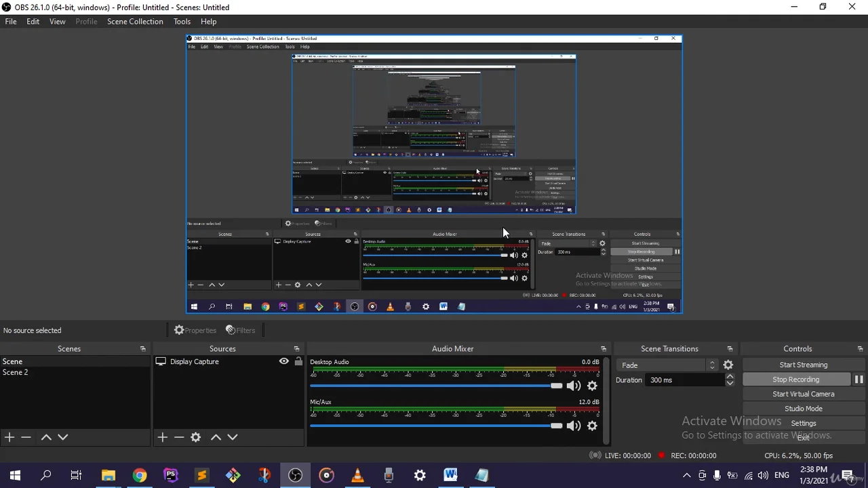Toggle lock on Display Capture source
This screenshot has width=868, height=488.
(298, 361)
